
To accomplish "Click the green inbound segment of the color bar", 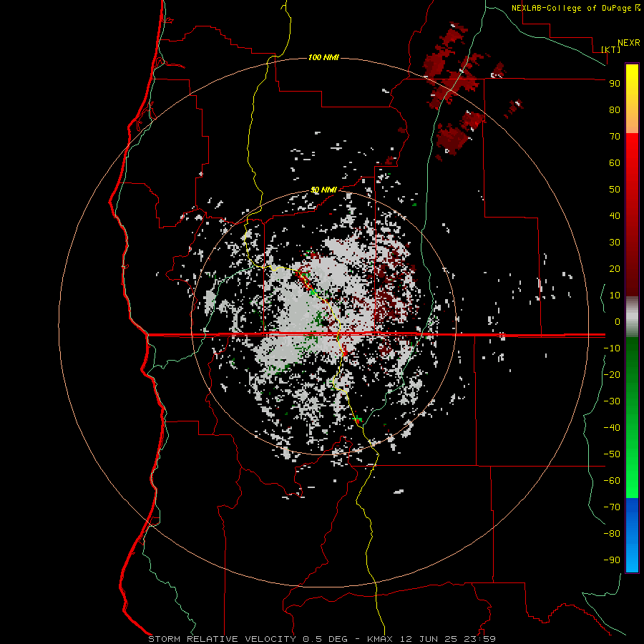I will coord(632,418).
